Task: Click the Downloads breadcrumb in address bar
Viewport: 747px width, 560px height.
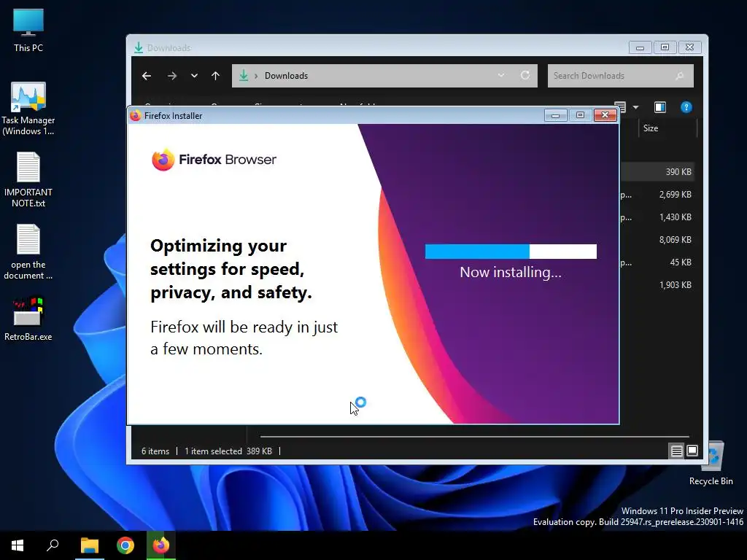Action: coord(286,76)
